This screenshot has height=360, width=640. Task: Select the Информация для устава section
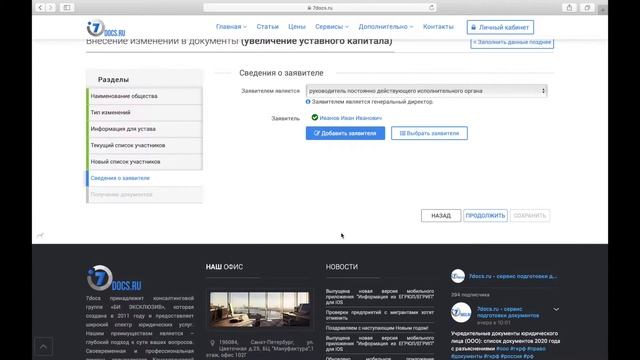click(x=144, y=129)
